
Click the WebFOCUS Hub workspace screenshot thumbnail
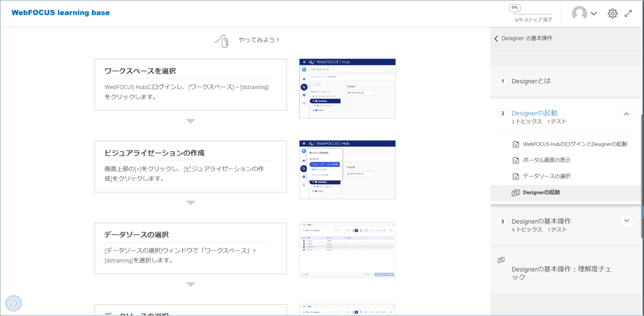point(347,88)
